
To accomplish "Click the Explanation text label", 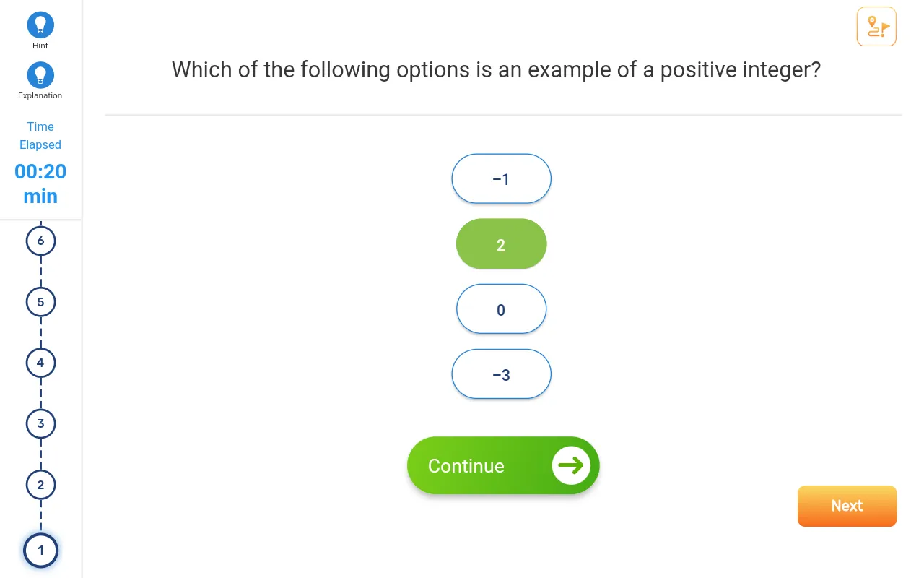I will [x=40, y=95].
